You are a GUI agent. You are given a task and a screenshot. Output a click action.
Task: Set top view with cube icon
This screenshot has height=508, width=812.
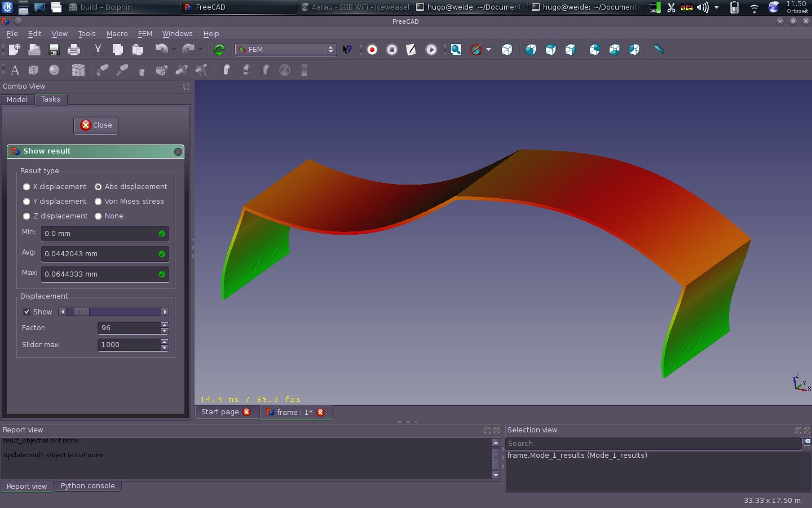pos(551,50)
